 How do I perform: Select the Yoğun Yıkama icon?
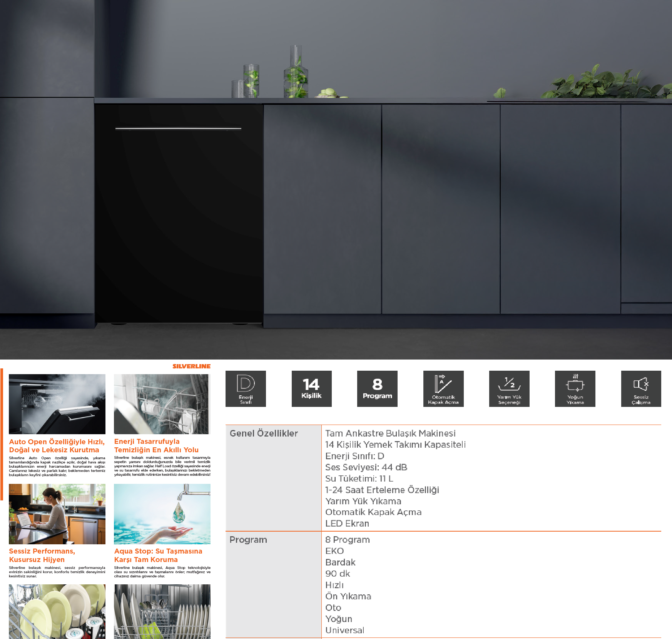575,389
